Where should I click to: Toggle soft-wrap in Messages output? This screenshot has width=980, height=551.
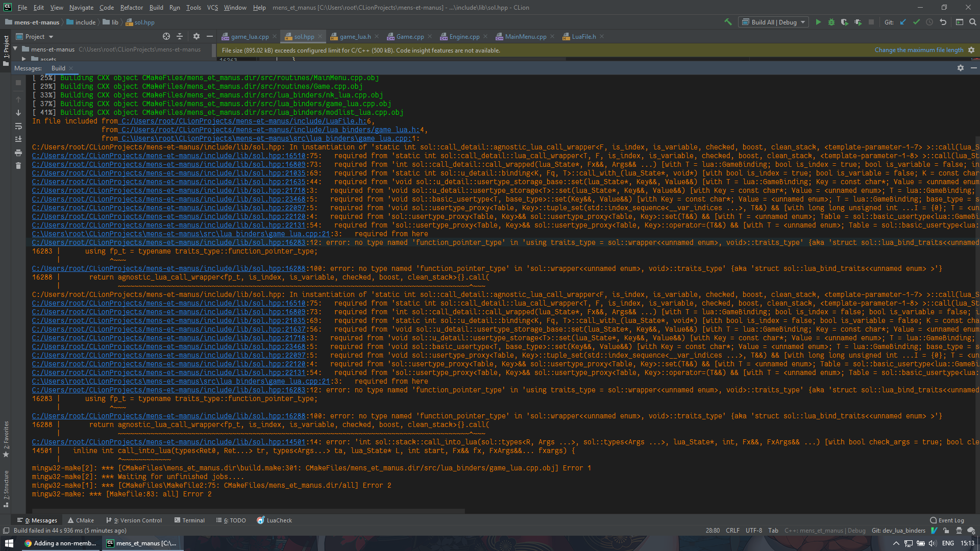tap(18, 126)
